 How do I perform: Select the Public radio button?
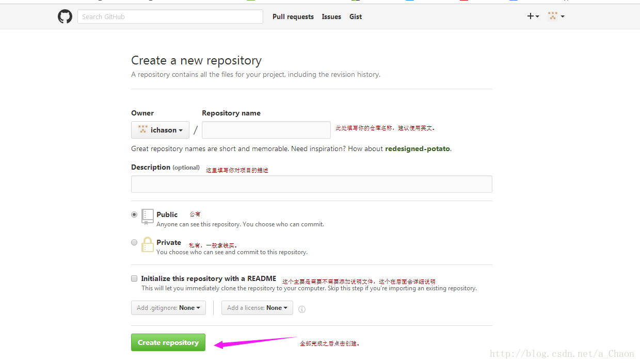134,214
